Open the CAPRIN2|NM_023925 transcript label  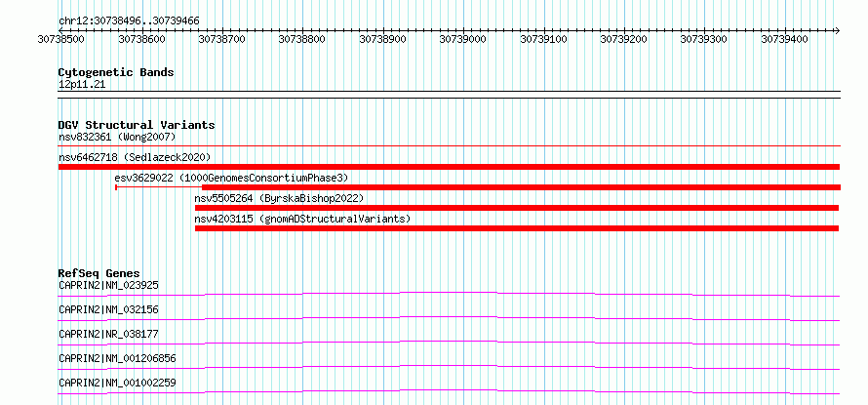108,285
